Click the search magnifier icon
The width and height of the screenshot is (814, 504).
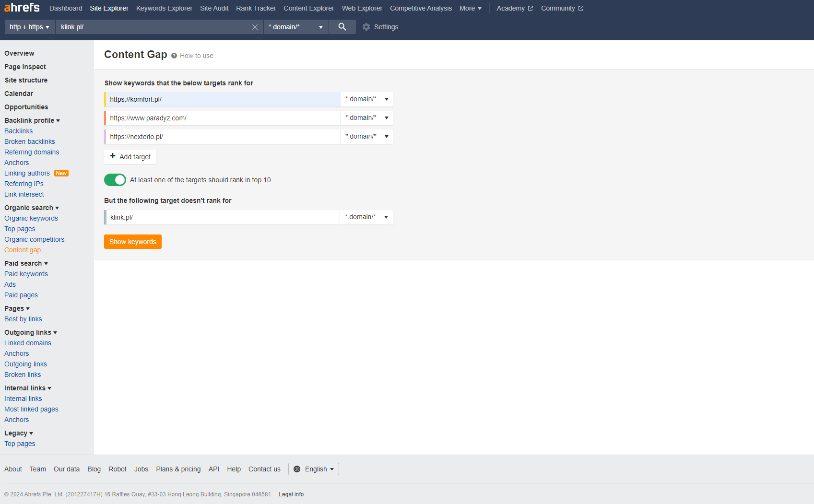[x=342, y=27]
